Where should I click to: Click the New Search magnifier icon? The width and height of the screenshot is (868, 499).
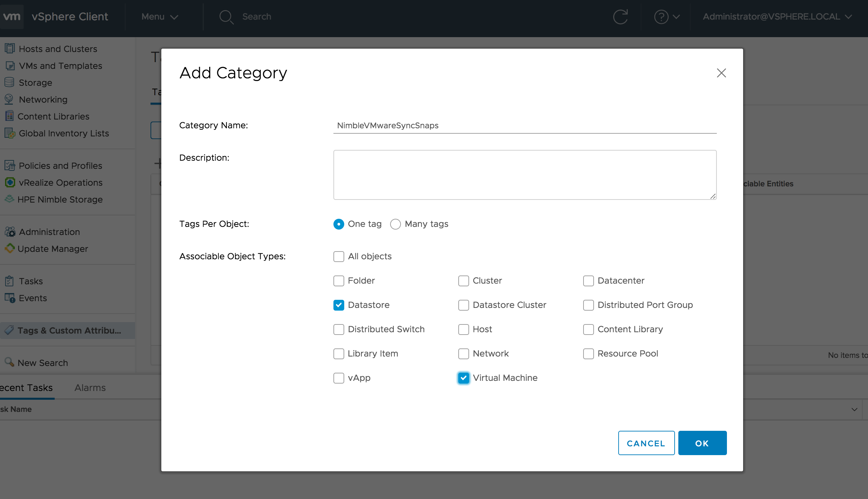9,362
